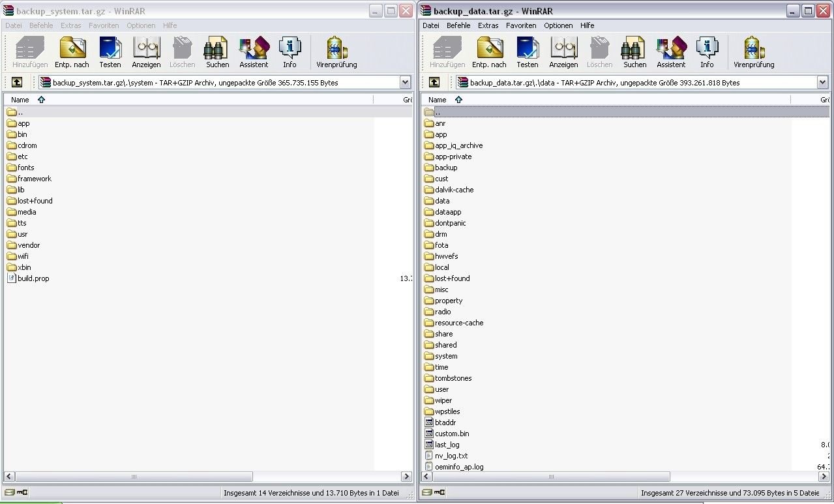Select framework folder in backup_system window

29,179
